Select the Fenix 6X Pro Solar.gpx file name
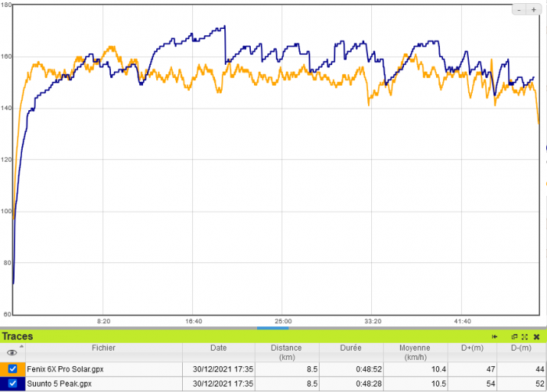 click(x=65, y=369)
